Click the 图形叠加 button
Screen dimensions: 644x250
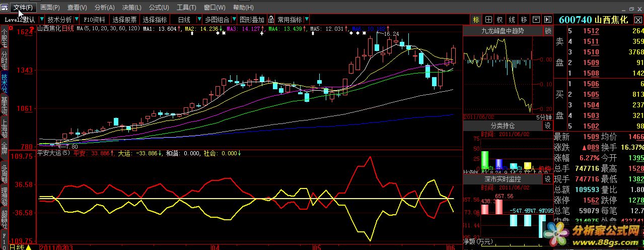coord(252,20)
